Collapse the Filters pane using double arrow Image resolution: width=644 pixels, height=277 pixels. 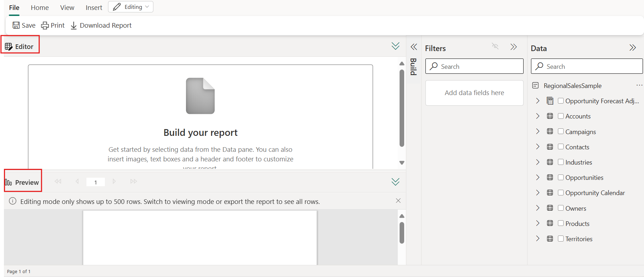pos(514,47)
